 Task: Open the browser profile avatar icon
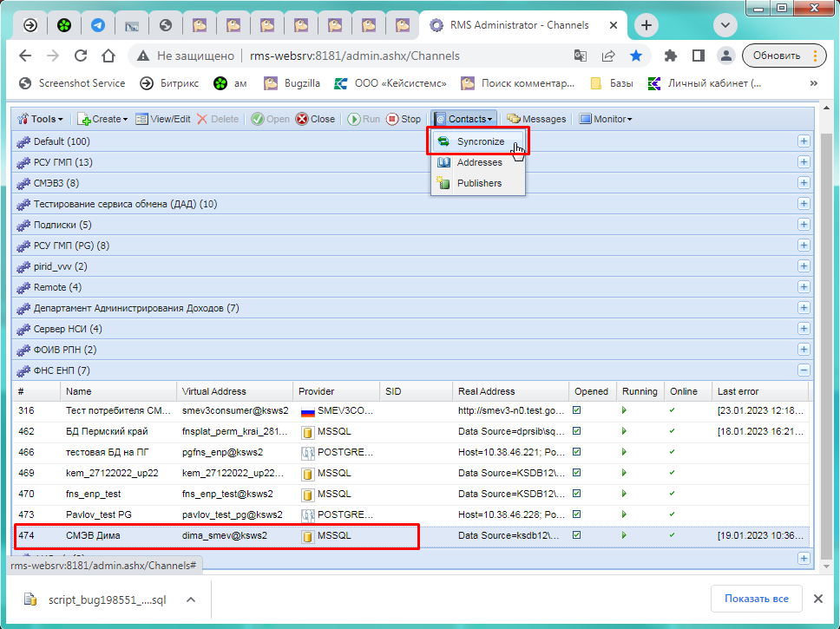pyautogui.click(x=726, y=56)
